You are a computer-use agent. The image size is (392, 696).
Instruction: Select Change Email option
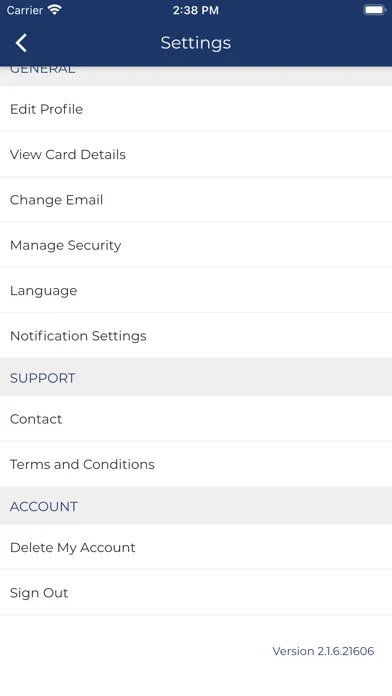point(196,200)
